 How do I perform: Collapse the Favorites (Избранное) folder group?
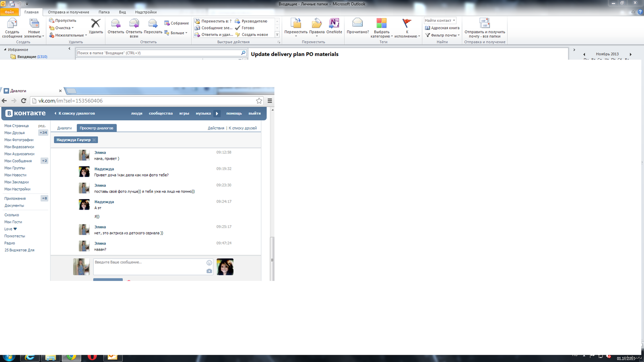tap(5, 50)
